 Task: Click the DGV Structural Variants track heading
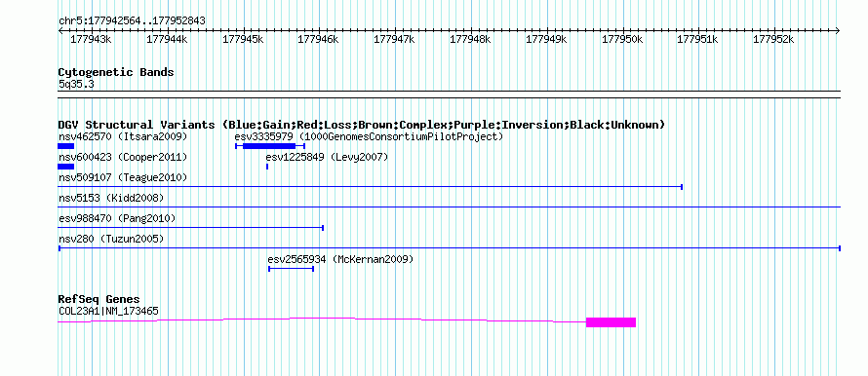tap(362, 125)
